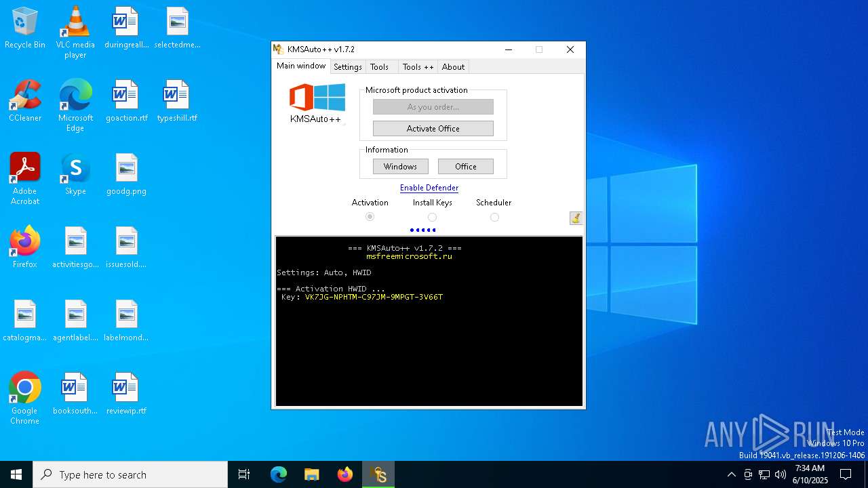Click 'Settings: Auto, HWID' log line
Viewport: 868px width, 488px height.
click(x=324, y=272)
